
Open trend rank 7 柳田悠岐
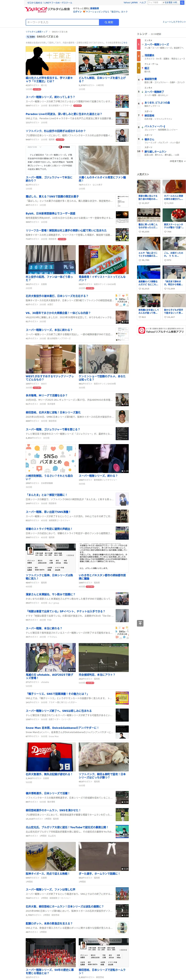pyautogui.click(x=149, y=116)
